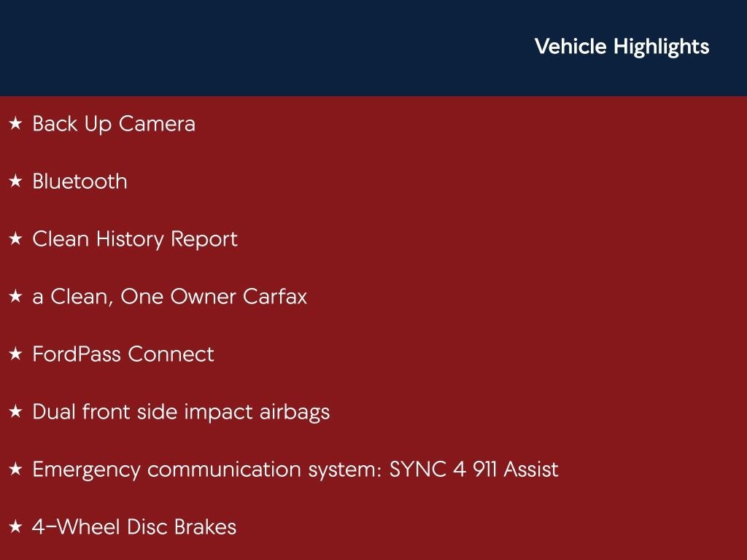Click the star before Emergency communication system
This screenshot has width=747, height=560.
click(x=15, y=470)
